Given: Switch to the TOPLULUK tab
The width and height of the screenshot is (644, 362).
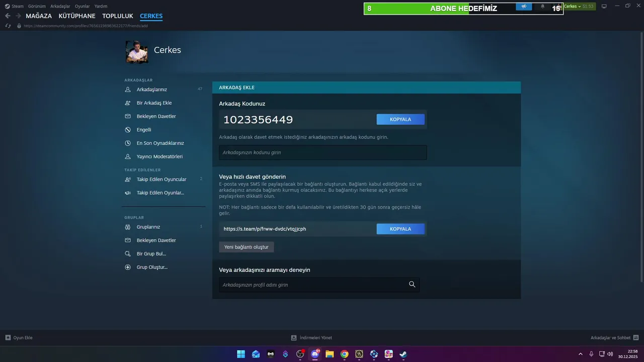Looking at the screenshot, I should (118, 16).
